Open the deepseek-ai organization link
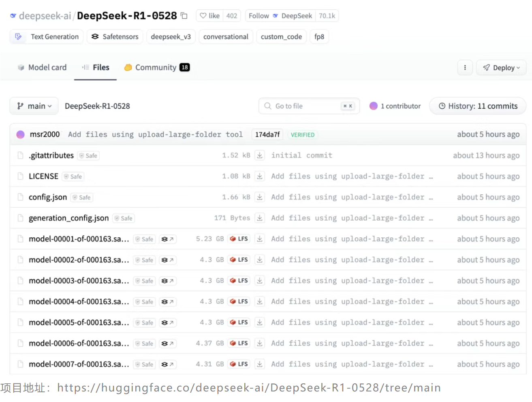 [45, 16]
